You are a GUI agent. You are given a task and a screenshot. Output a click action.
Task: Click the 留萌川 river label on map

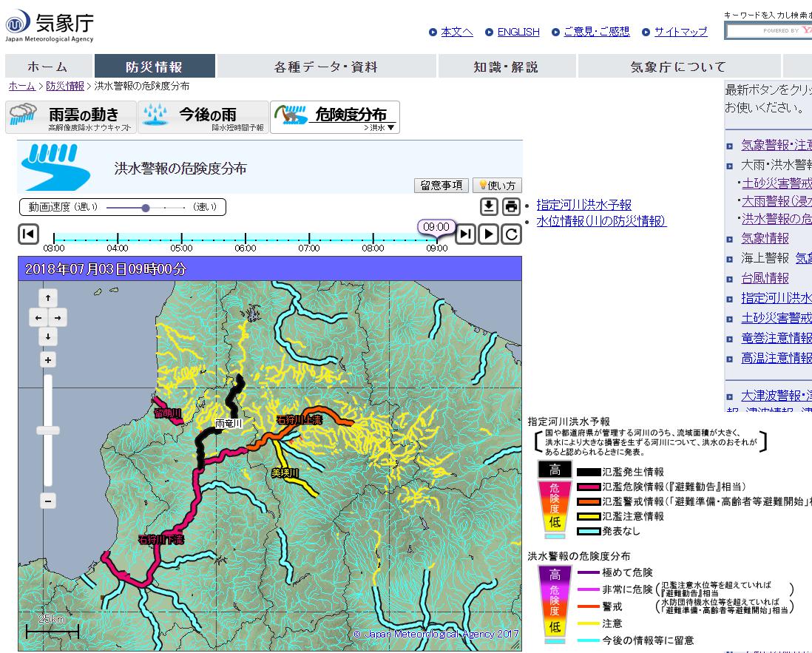168,413
